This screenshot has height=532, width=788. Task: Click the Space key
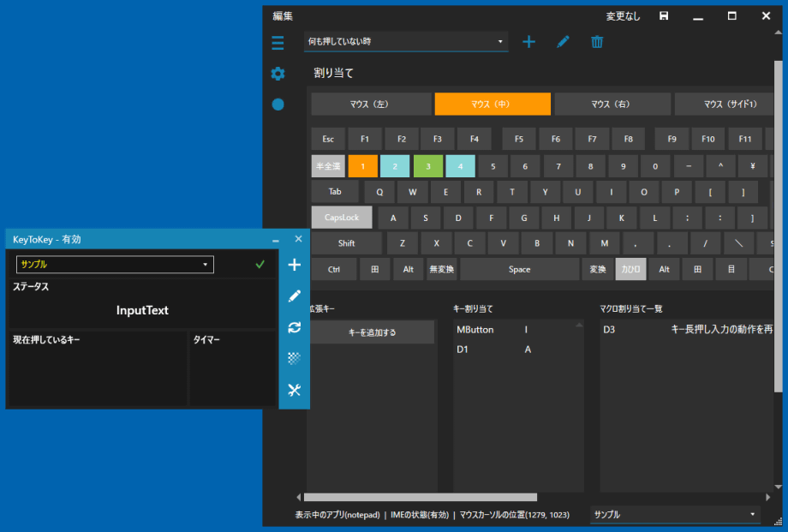[x=520, y=270]
